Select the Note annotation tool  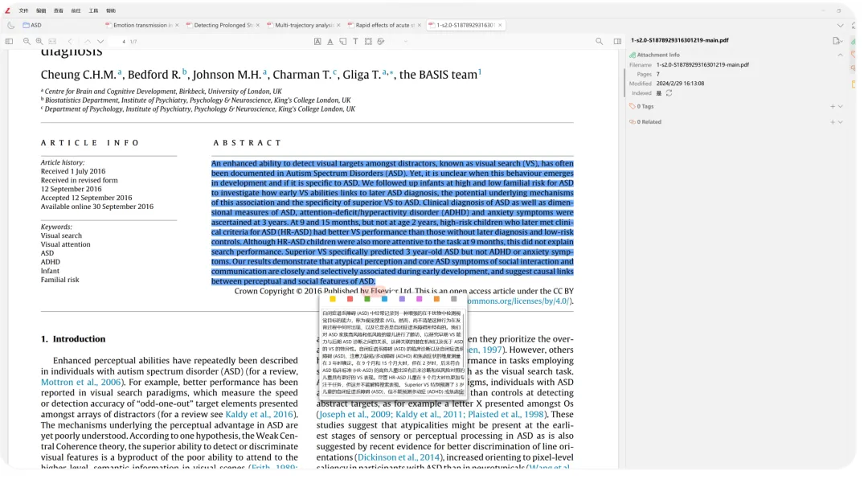[342, 42]
